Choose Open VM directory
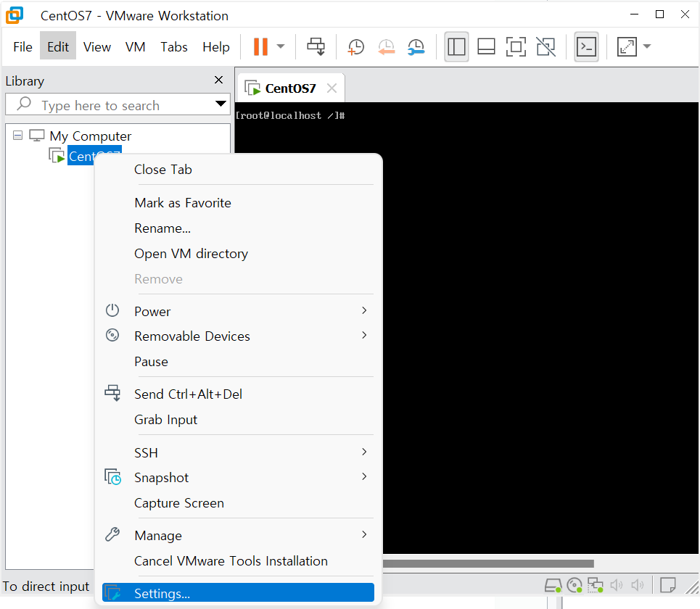The height and width of the screenshot is (609, 700). 238,254
